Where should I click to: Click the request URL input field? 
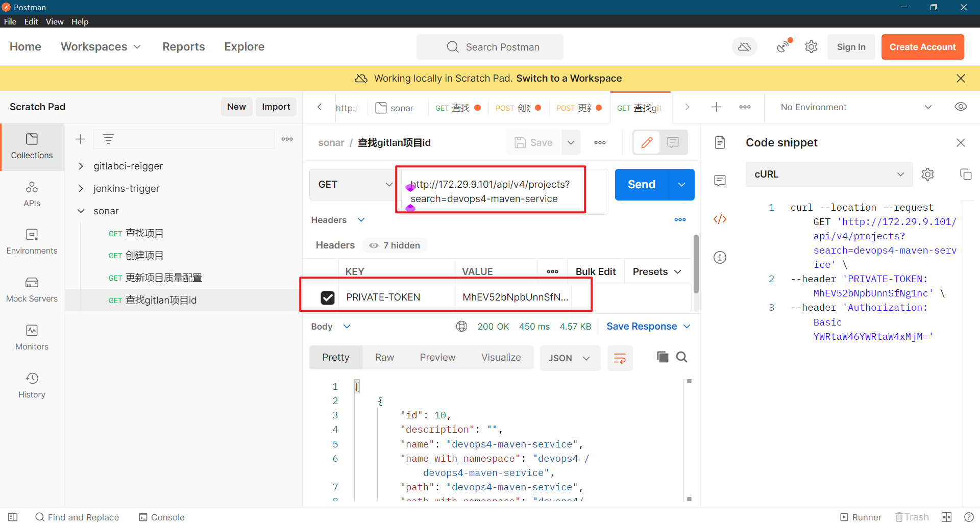(503, 191)
